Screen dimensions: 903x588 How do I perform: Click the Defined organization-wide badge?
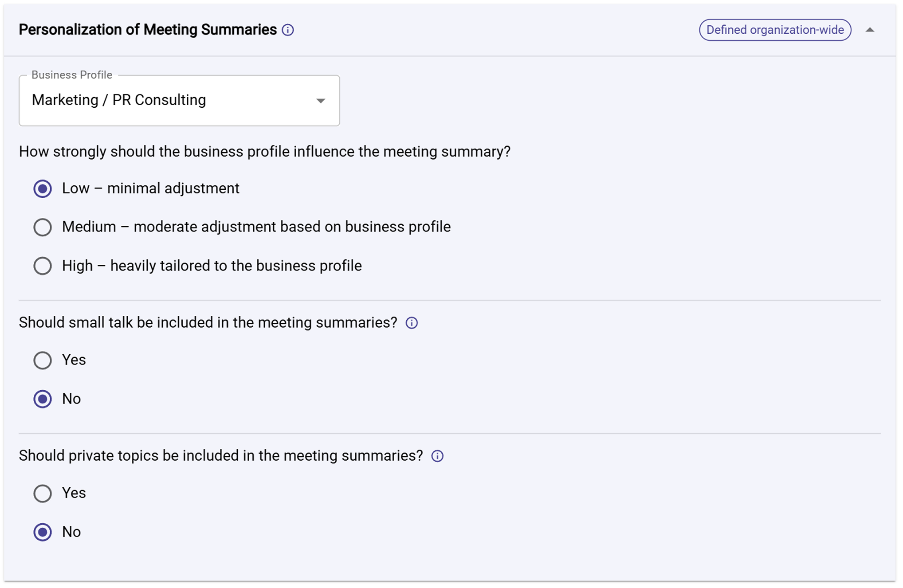(774, 30)
